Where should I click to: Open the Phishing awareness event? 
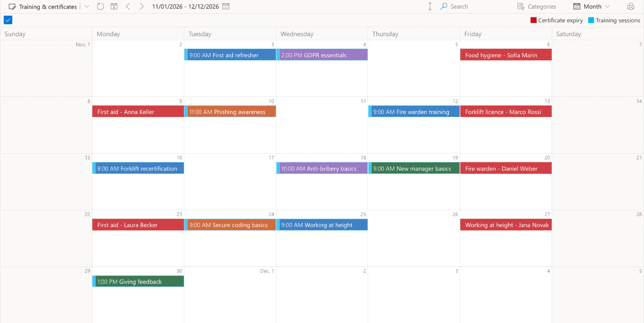(230, 112)
